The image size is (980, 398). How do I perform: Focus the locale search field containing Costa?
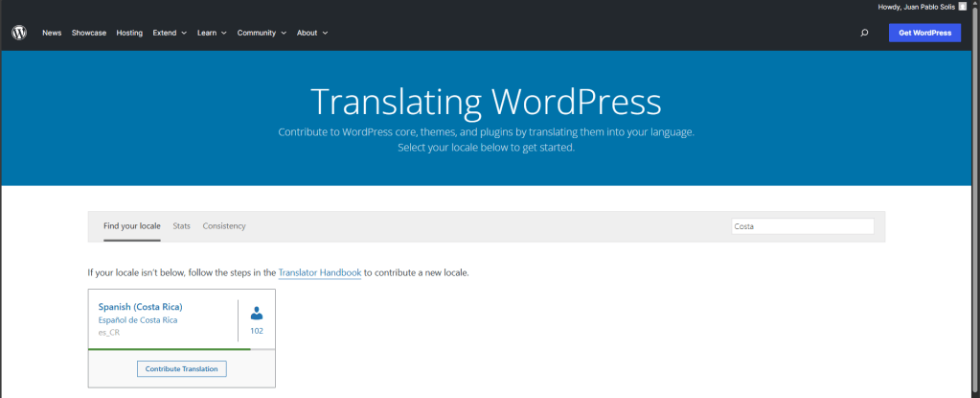(802, 226)
